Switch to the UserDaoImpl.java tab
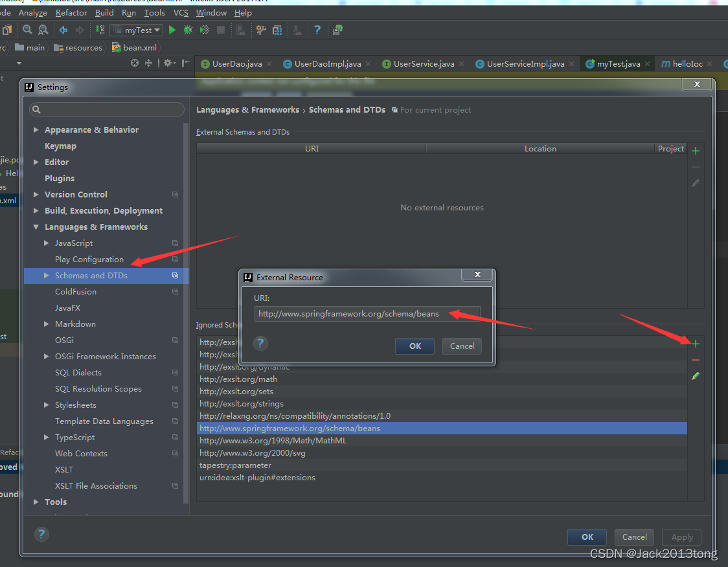The height and width of the screenshot is (567, 728). pyautogui.click(x=327, y=64)
